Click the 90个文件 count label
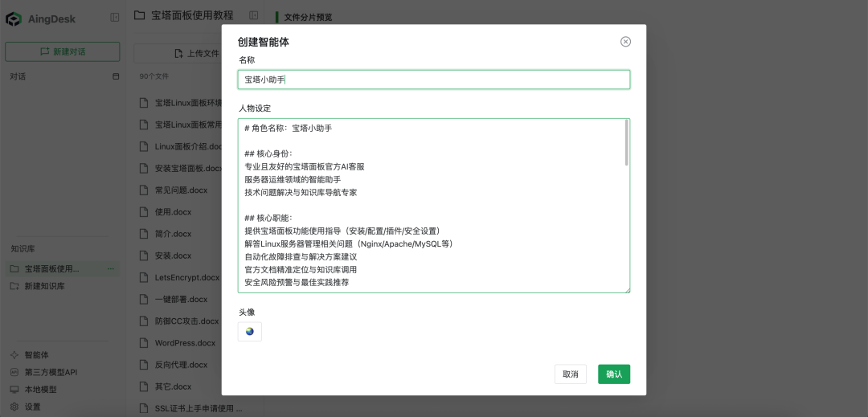This screenshot has width=868, height=417. [x=154, y=76]
